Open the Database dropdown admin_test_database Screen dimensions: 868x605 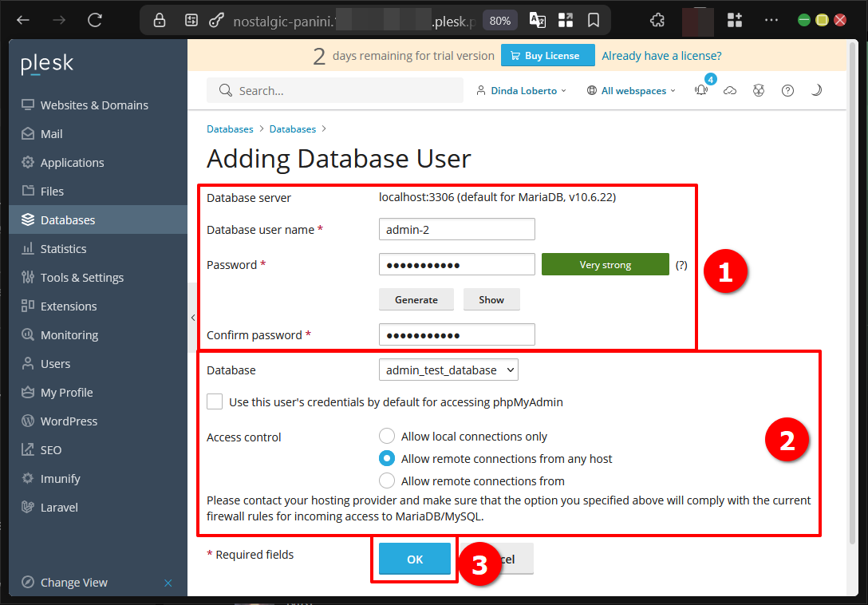click(448, 370)
